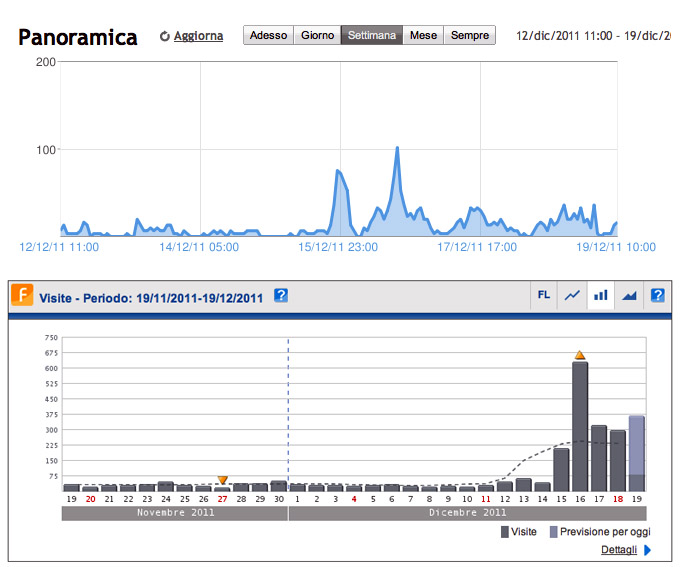Click the FL toolbar button

(544, 295)
